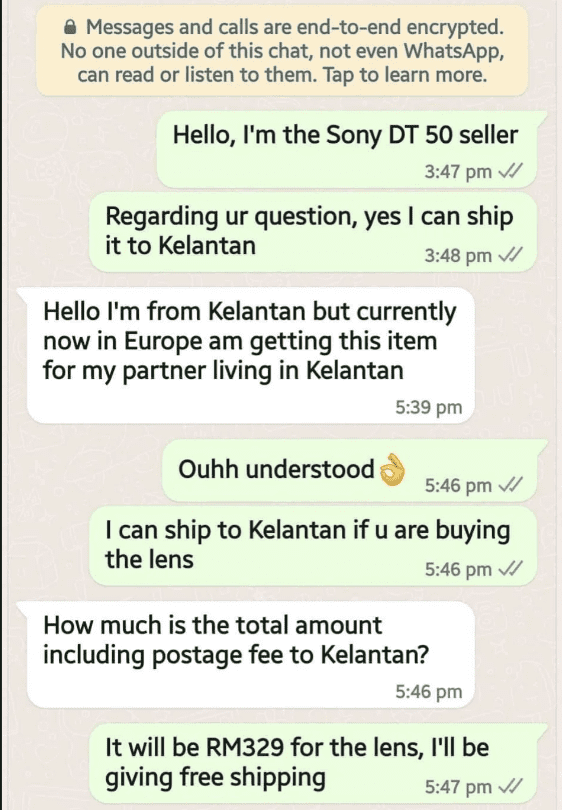Click read receipt ticks on "Ouhh understood" message

[510, 485]
